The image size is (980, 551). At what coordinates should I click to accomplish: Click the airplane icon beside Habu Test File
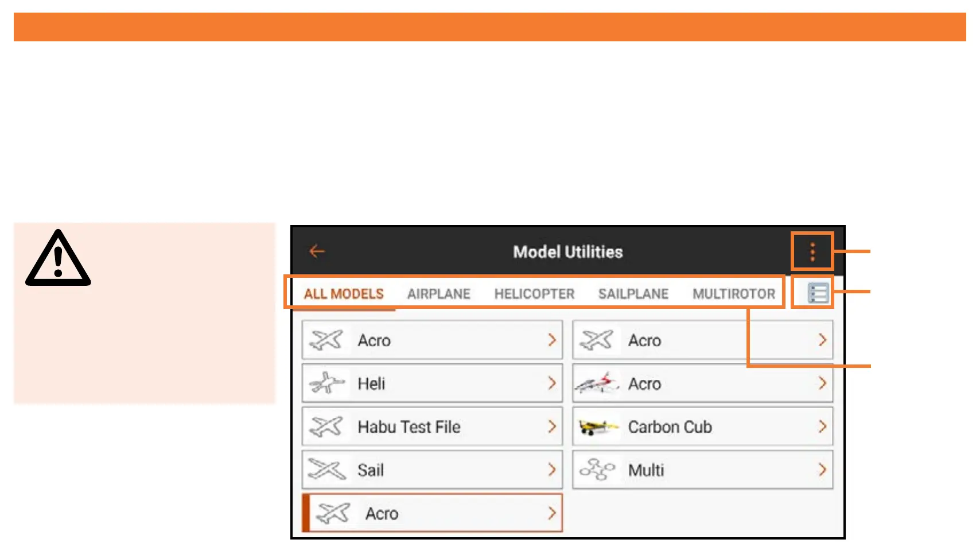click(326, 427)
